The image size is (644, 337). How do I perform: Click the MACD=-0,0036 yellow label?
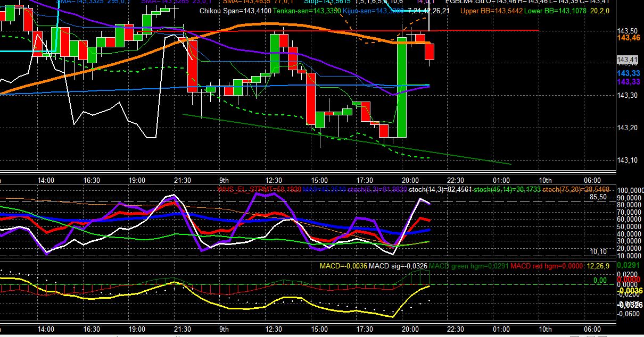(x=343, y=265)
